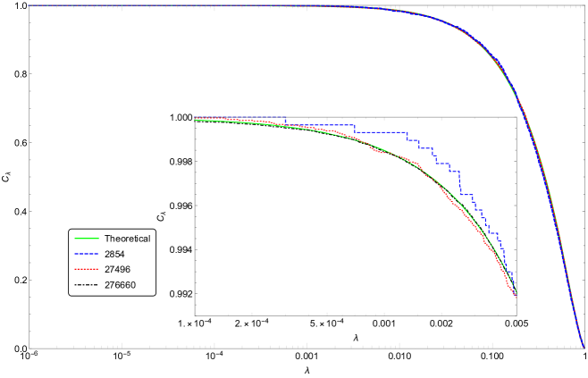The width and height of the screenshot is (588, 378).
Task: Click inset y-axis tick label 0.998
Action: coord(182,162)
